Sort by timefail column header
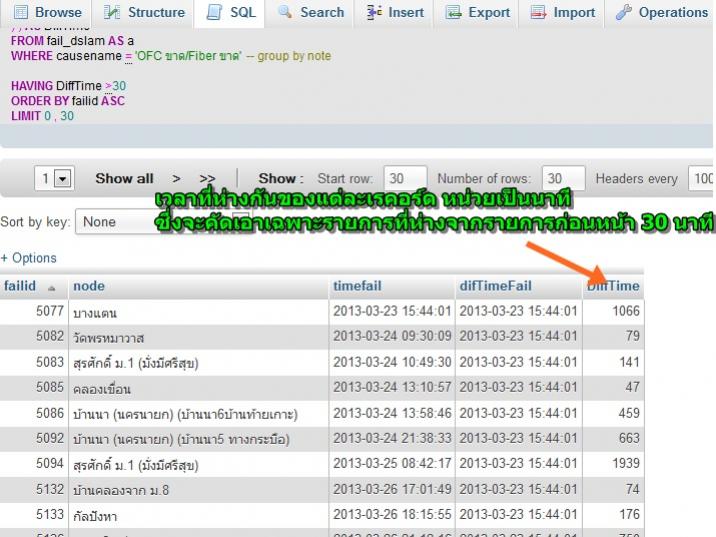 [x=357, y=286]
